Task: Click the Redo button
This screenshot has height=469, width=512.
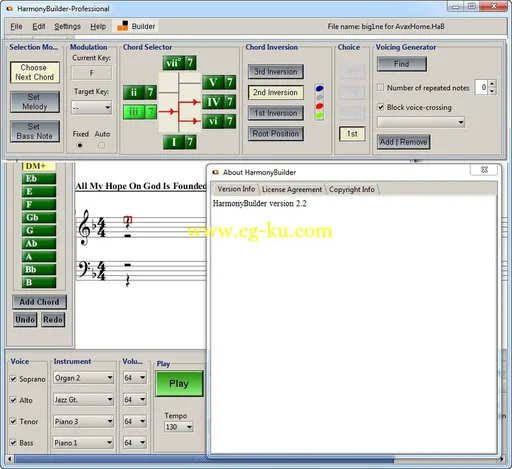Action: pos(53,320)
